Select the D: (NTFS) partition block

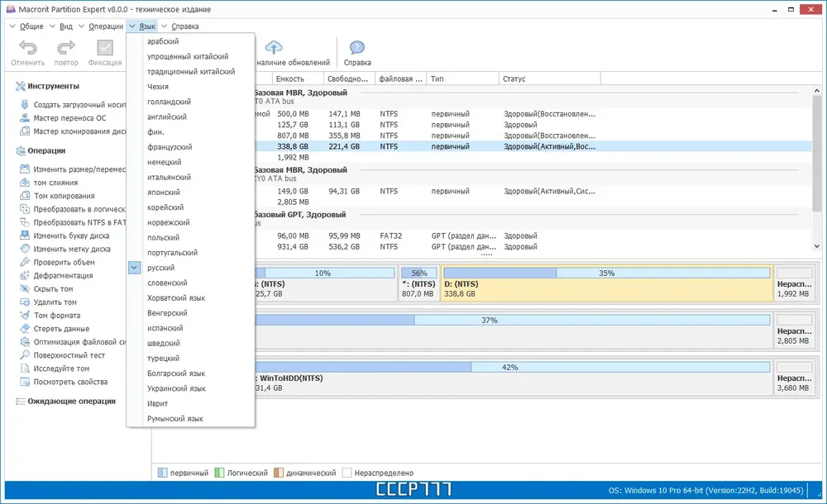(606, 283)
